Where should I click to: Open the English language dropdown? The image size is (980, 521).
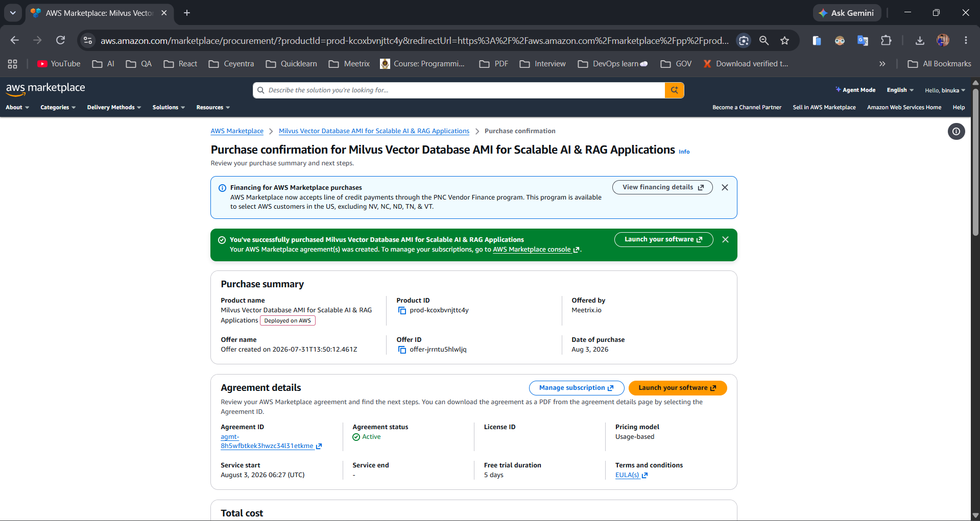[900, 90]
